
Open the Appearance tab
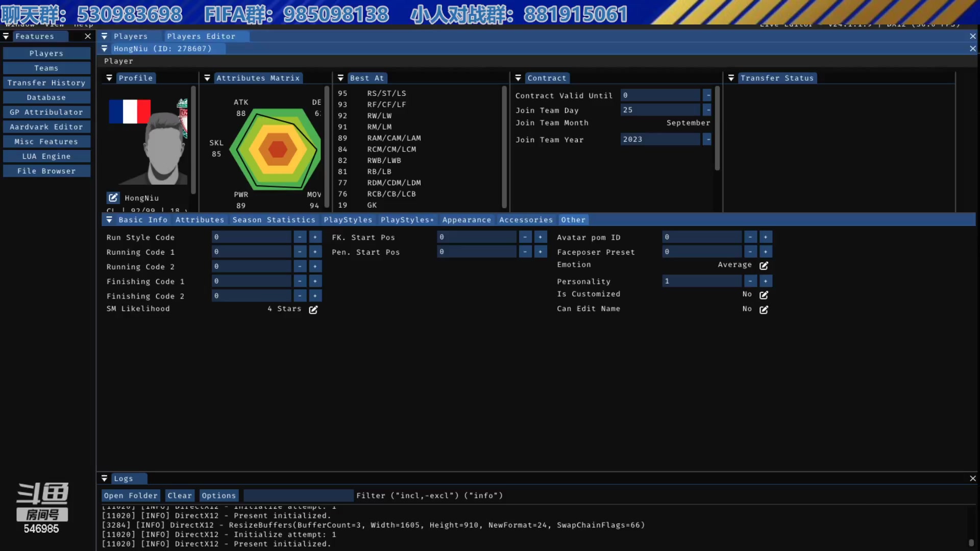[467, 220]
